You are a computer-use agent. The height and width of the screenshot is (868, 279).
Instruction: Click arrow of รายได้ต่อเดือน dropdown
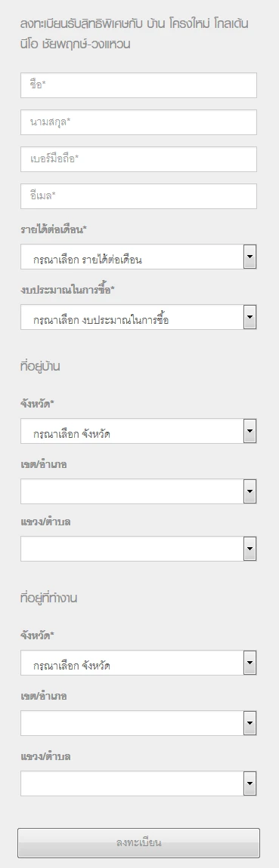(x=250, y=257)
